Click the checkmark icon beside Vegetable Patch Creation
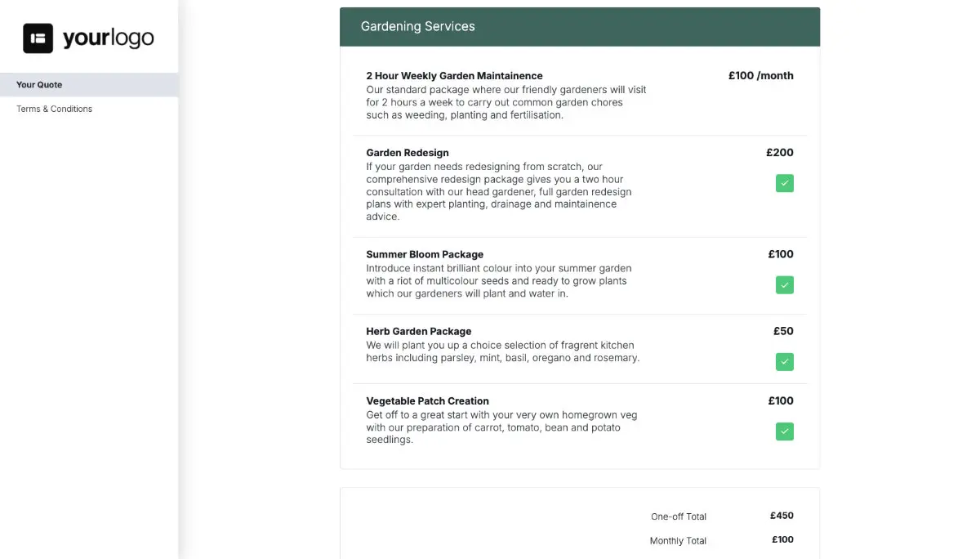The height and width of the screenshot is (559, 980). tap(784, 431)
